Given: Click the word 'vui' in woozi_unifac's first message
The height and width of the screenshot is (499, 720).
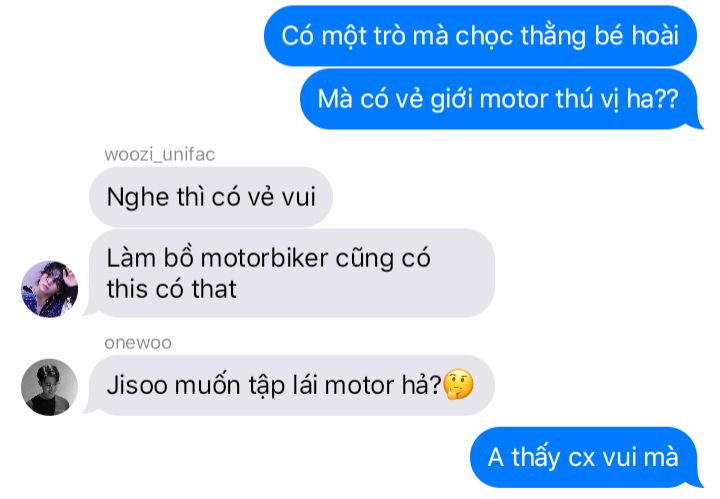Looking at the screenshot, I should 298,197.
